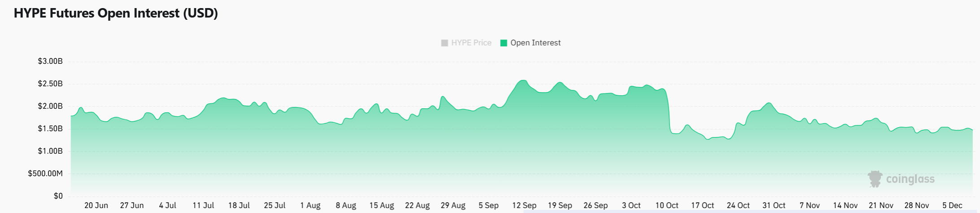
Task: Click the $1.50B axis label
Action: point(50,129)
